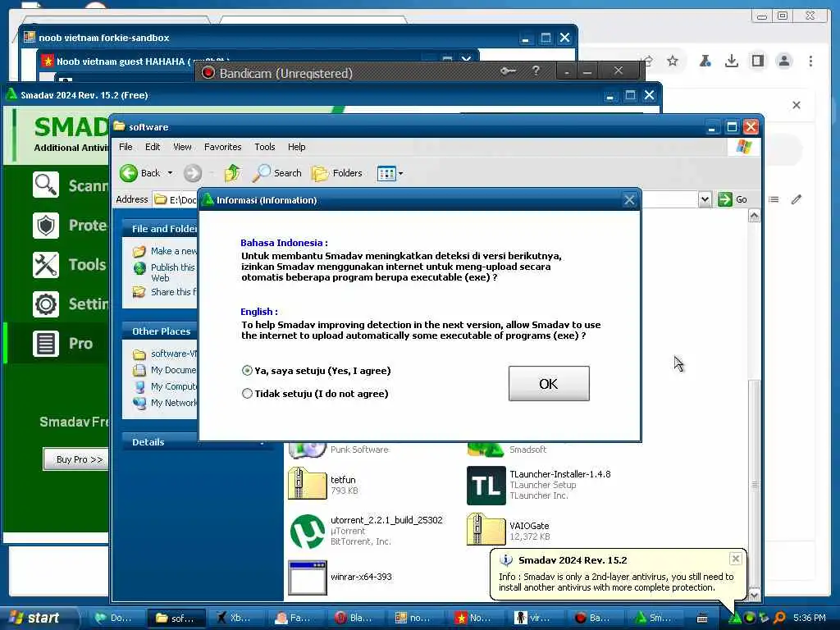Close the Informasi (Information) dialog
The height and width of the screenshot is (630, 840).
pyautogui.click(x=629, y=200)
